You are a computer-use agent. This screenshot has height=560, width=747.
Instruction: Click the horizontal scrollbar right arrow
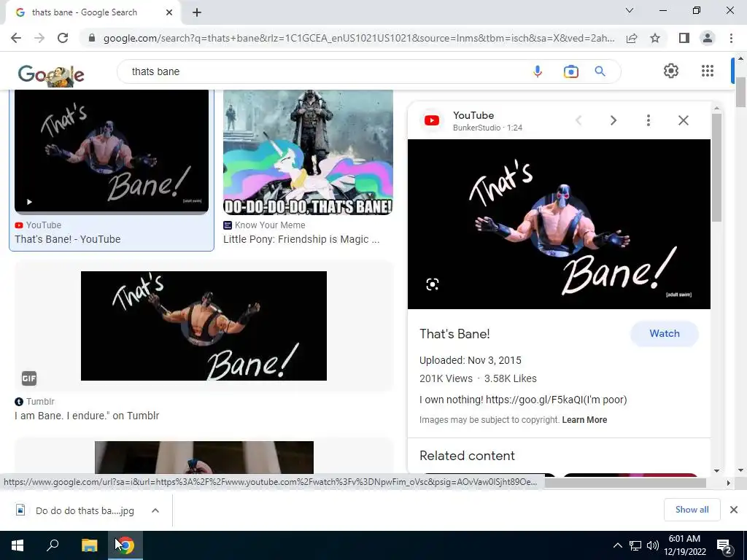pyautogui.click(x=728, y=483)
